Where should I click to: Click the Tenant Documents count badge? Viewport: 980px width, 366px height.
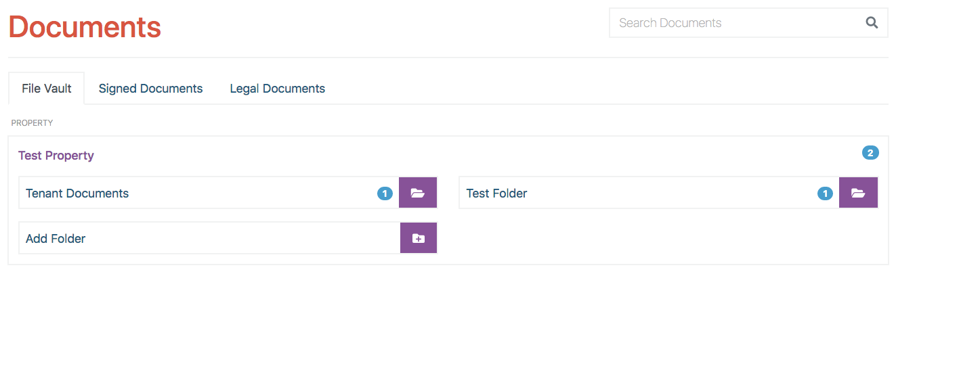pos(385,193)
